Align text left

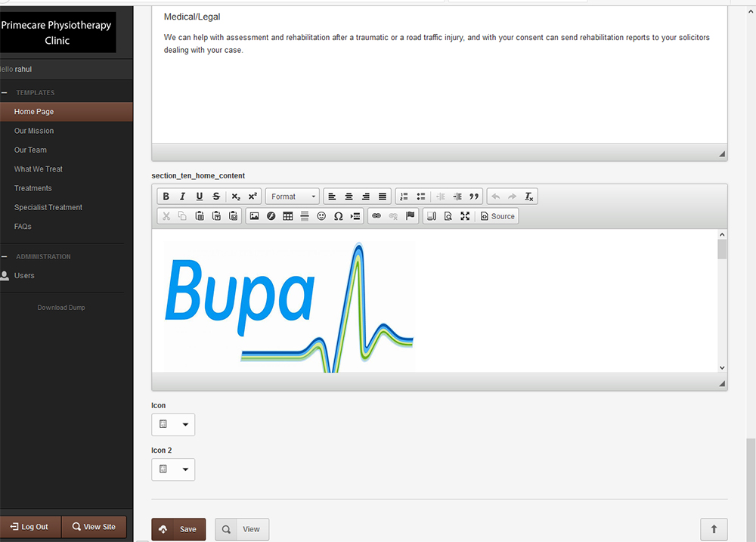coord(332,197)
